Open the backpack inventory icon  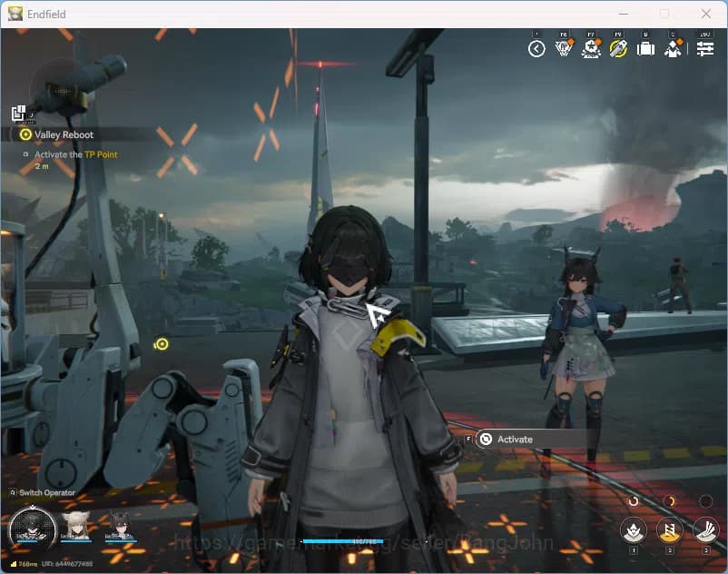tap(645, 49)
